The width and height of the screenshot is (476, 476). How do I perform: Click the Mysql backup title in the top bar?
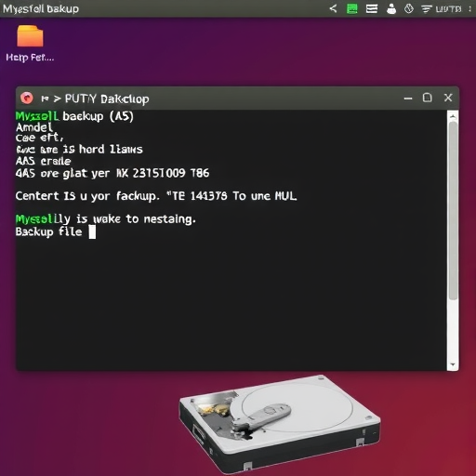[x=41, y=8]
